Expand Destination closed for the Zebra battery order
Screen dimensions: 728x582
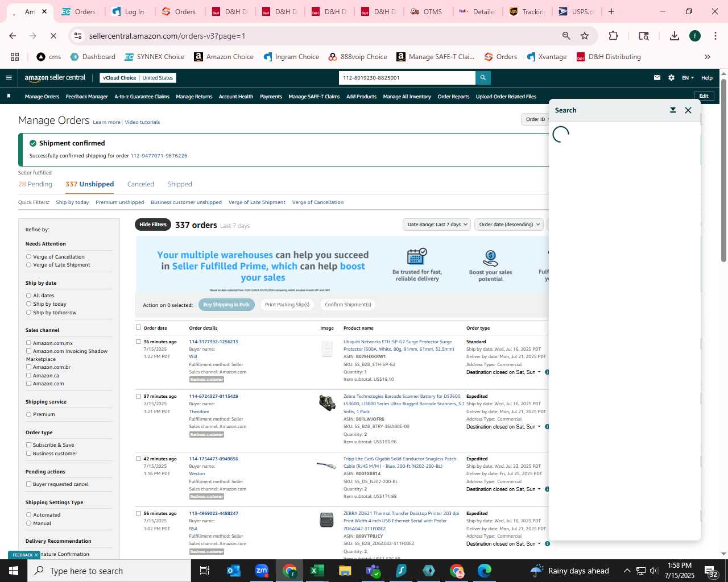pyautogui.click(x=503, y=427)
